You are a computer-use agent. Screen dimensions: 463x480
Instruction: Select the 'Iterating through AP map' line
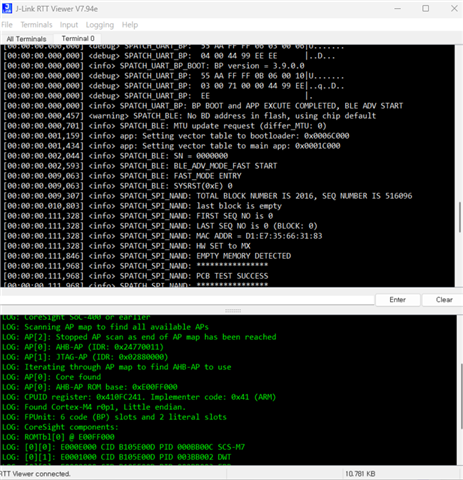(x=117, y=367)
